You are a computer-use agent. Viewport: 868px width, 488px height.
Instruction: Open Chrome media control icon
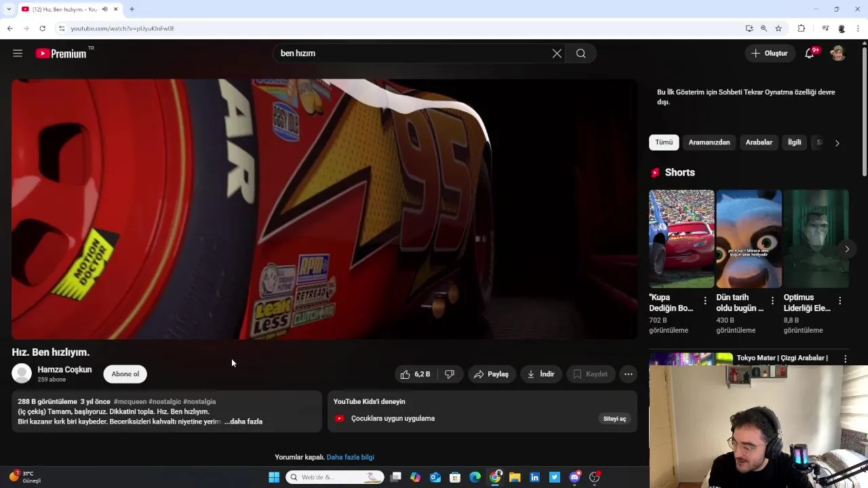coord(825,28)
